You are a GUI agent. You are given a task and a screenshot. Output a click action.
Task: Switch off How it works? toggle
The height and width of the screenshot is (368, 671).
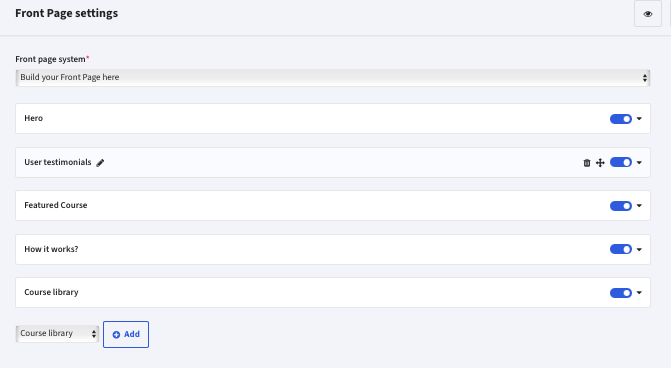(621, 249)
